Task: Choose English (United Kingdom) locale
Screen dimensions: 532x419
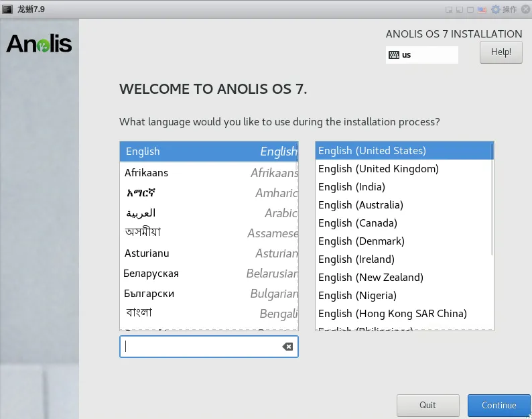Action: (403, 169)
